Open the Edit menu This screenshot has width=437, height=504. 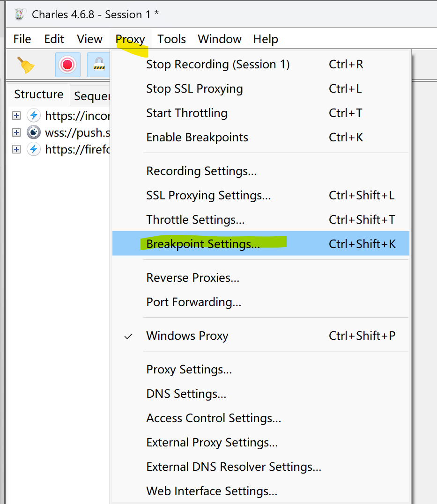(x=54, y=39)
